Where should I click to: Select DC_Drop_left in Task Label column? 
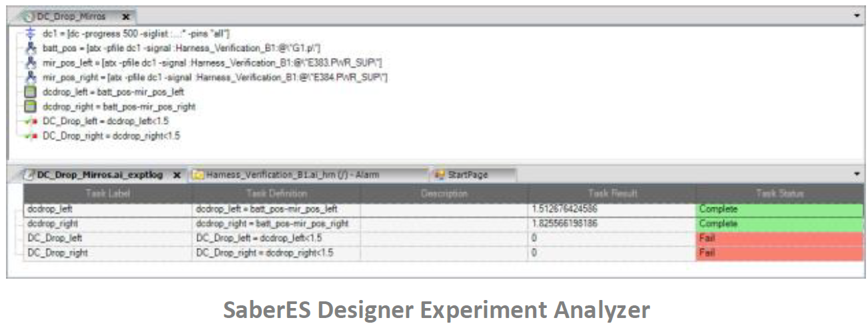pos(108,239)
